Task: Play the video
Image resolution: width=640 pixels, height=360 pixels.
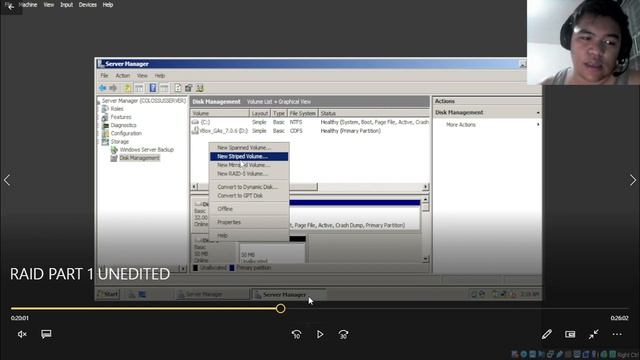Action: pyautogui.click(x=320, y=334)
